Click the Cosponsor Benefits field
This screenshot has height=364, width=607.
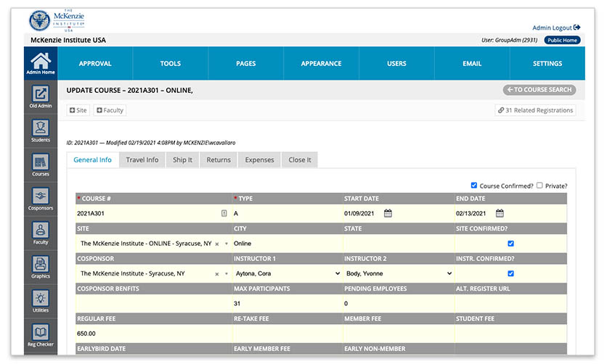[x=154, y=304]
